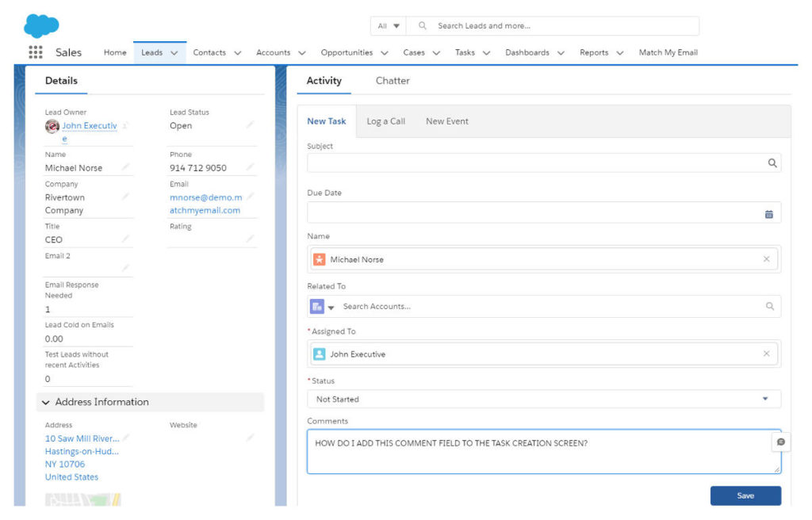This screenshot has height=520, width=812.
Task: Click the Title value CEO
Action: pyautogui.click(x=53, y=240)
